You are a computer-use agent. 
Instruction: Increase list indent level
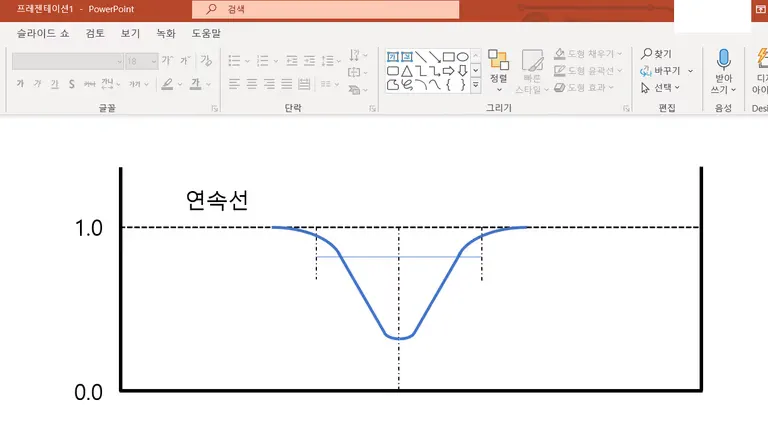(310, 61)
